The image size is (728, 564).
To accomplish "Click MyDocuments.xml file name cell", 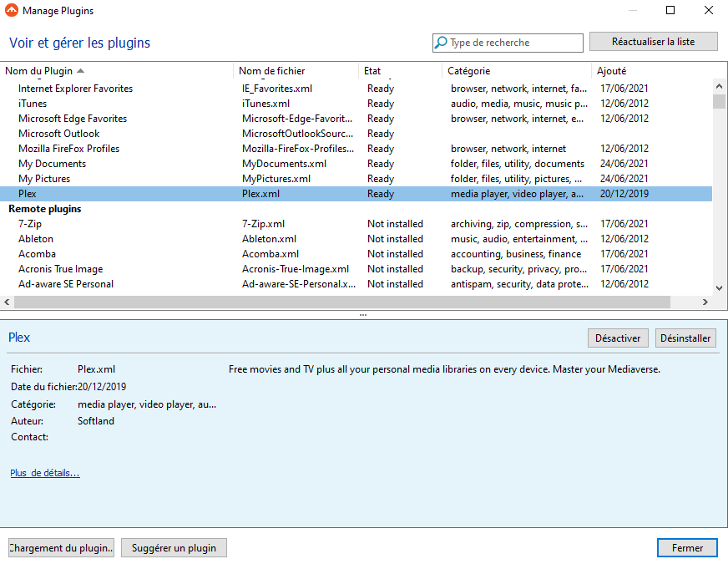I will 284,164.
